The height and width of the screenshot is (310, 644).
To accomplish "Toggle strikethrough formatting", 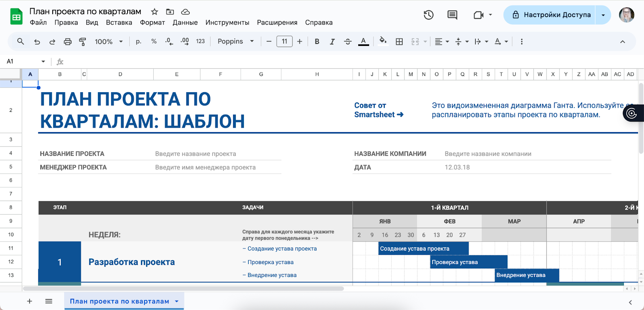I will click(348, 41).
